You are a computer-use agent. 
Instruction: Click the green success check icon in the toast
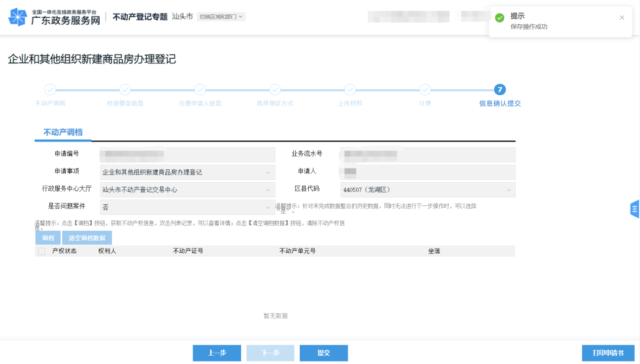point(501,17)
